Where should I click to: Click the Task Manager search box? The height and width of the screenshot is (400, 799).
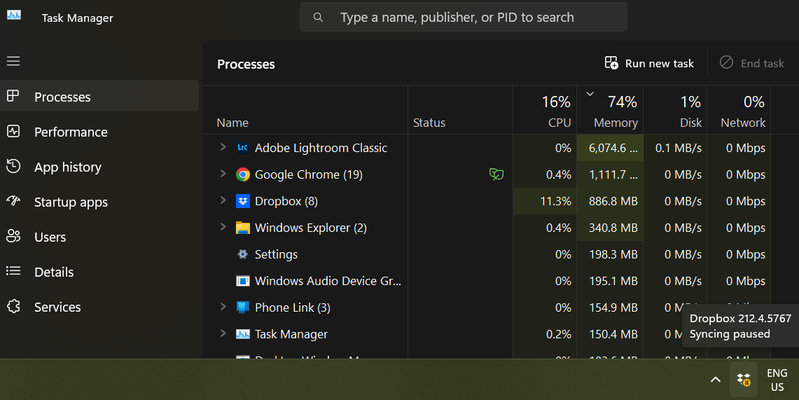pos(464,17)
